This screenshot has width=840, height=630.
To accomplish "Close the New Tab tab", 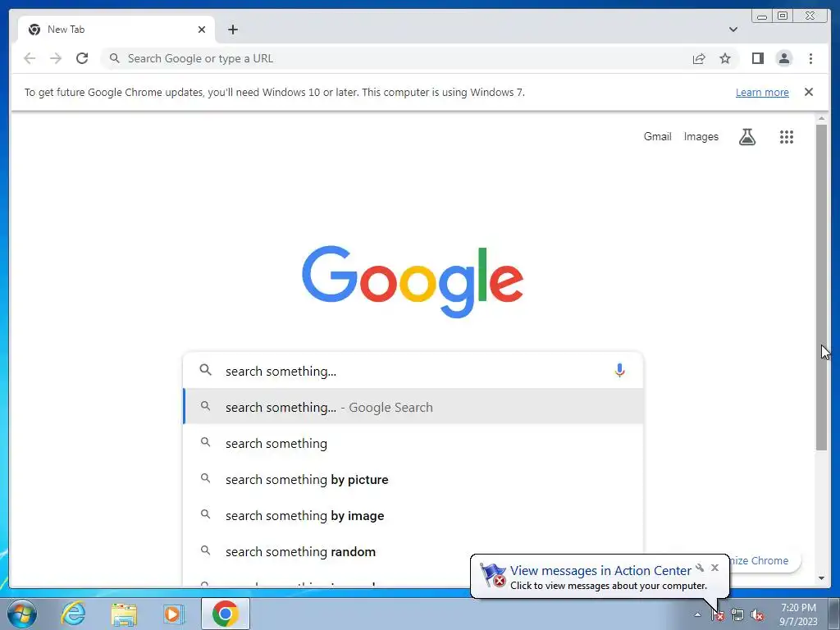I will (202, 30).
